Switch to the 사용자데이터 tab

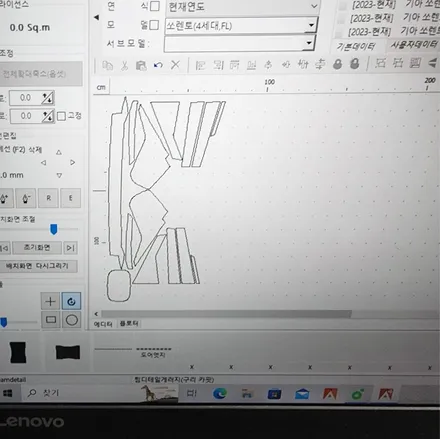tap(414, 44)
